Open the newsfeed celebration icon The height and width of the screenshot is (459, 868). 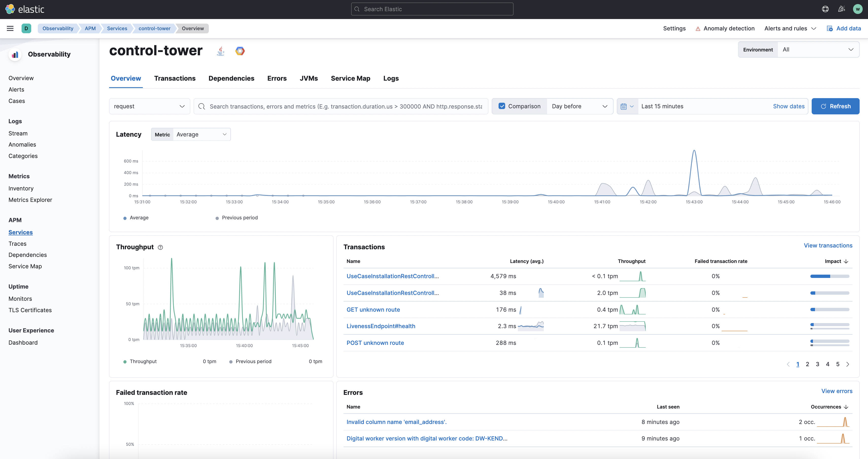(841, 9)
